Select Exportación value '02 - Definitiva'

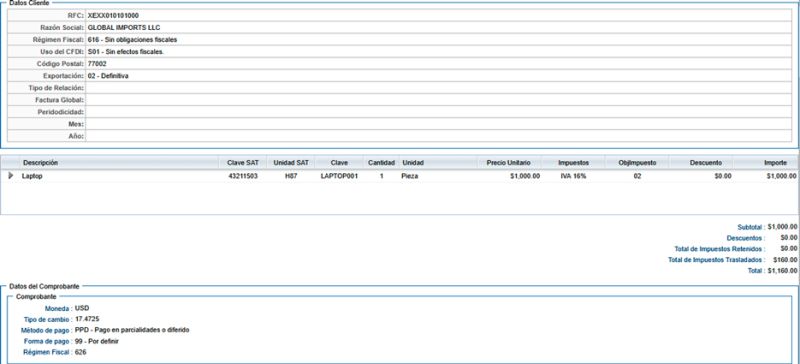(108, 76)
